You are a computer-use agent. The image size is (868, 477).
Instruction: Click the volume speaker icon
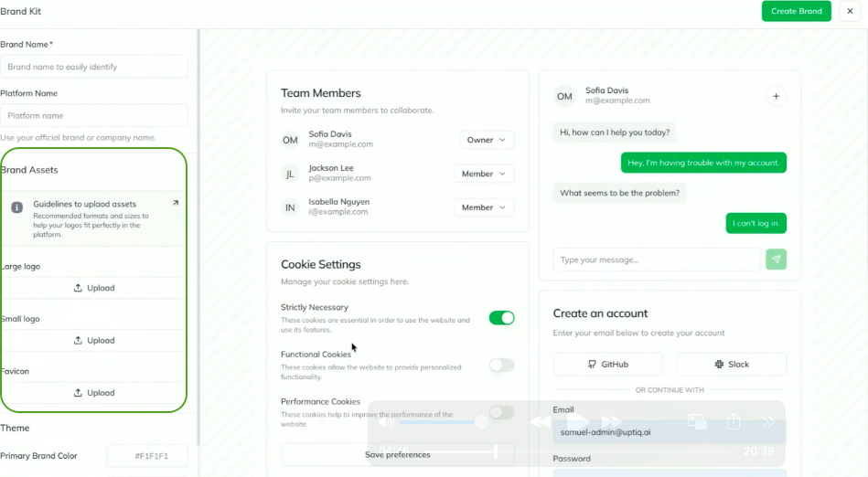pos(386,422)
